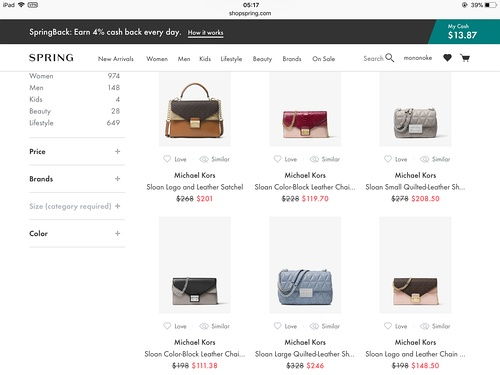Open the Brands menu in the navigation

(292, 59)
